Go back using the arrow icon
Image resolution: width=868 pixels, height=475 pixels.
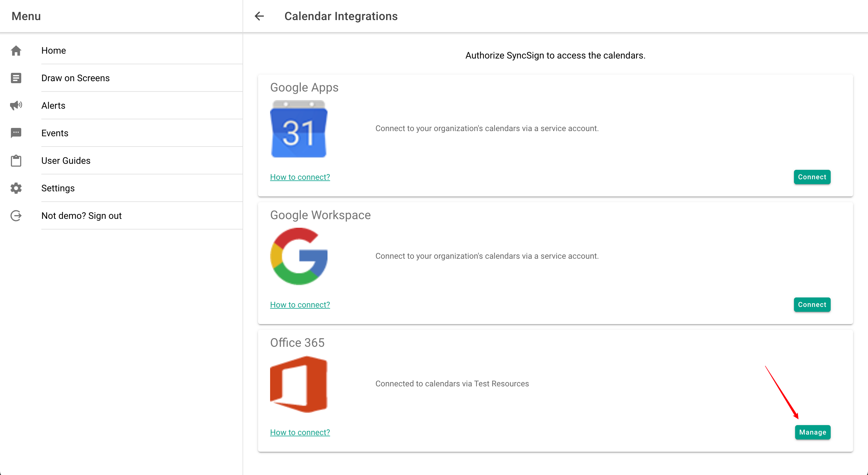pos(259,16)
